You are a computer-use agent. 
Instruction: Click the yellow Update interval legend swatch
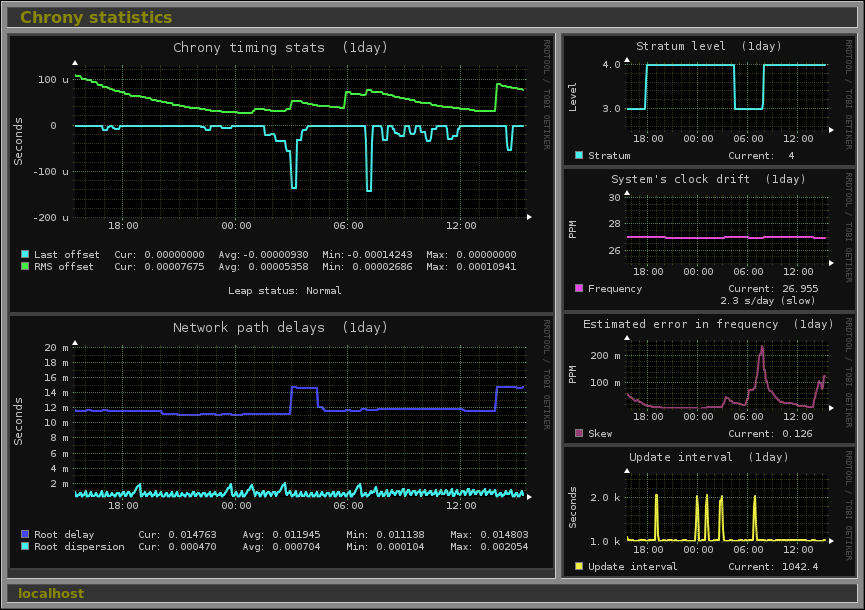(579, 567)
